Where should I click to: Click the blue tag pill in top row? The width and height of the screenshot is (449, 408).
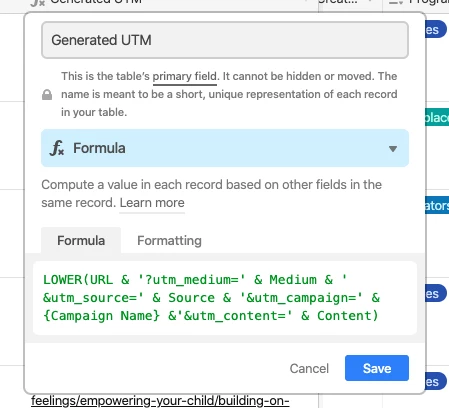tap(436, 29)
